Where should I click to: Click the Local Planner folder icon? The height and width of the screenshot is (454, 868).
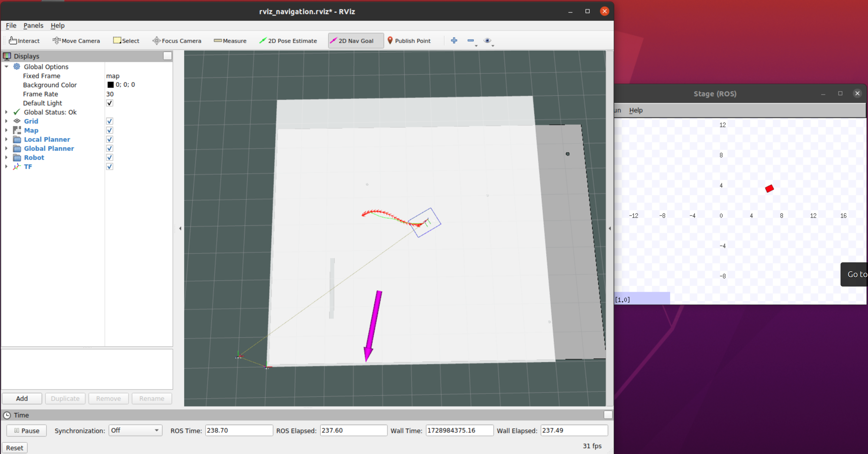point(17,139)
